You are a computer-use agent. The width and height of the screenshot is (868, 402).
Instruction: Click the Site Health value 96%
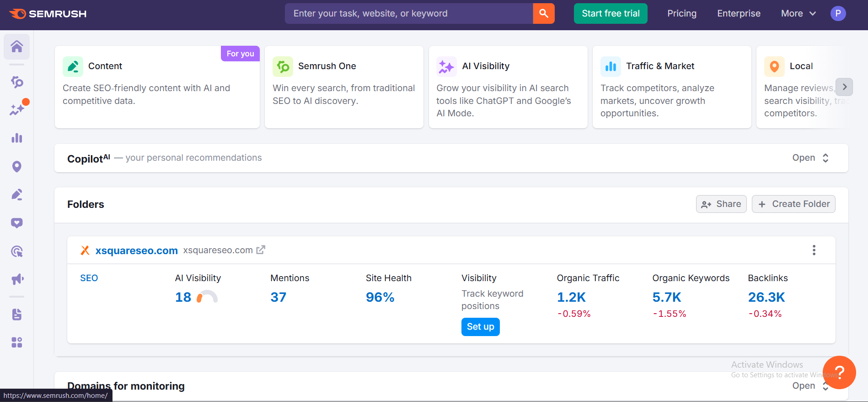click(380, 297)
